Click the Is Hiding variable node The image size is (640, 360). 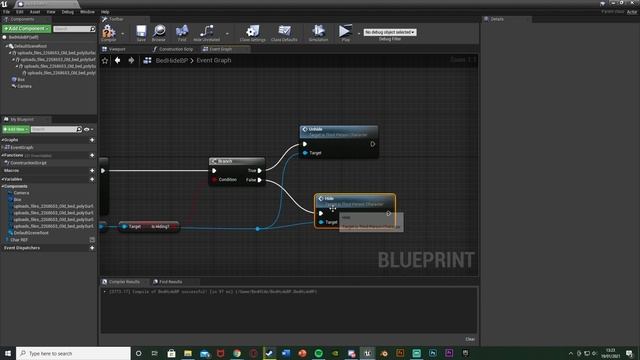tap(149, 227)
